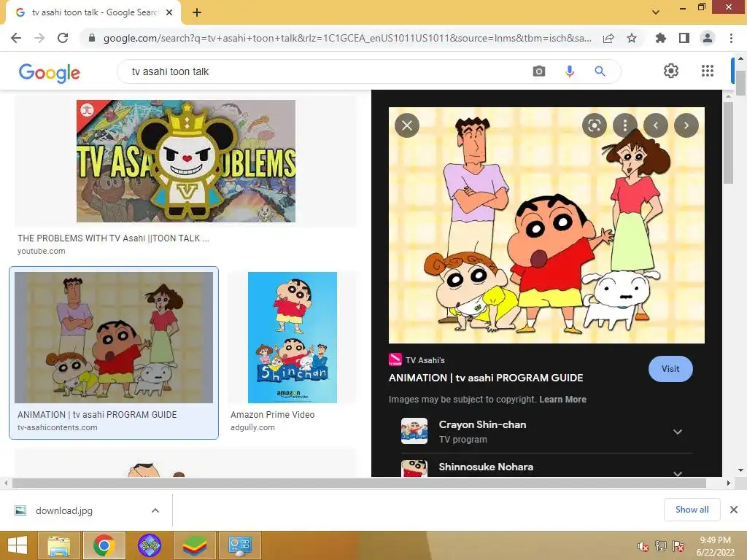Select the ANIMATION tv asahi result thumbnail
Viewport: 747px width, 560px height.
click(x=114, y=338)
